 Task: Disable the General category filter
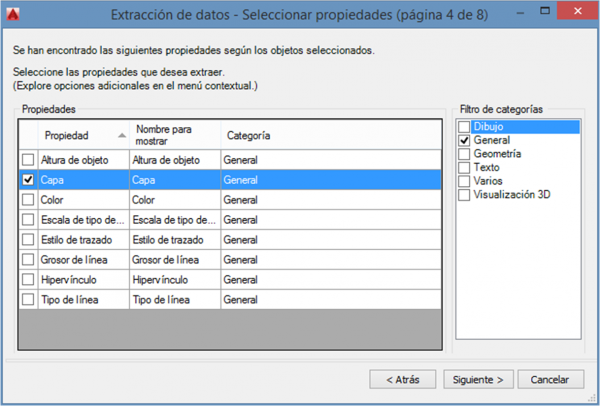pyautogui.click(x=464, y=141)
